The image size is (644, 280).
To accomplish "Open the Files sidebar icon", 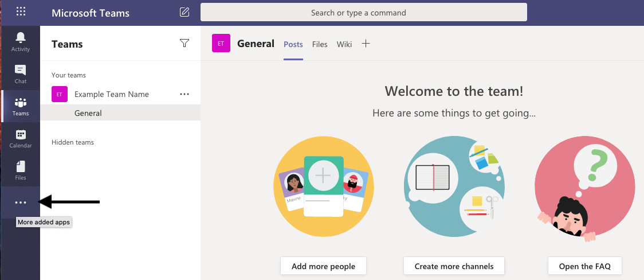I will point(21,170).
